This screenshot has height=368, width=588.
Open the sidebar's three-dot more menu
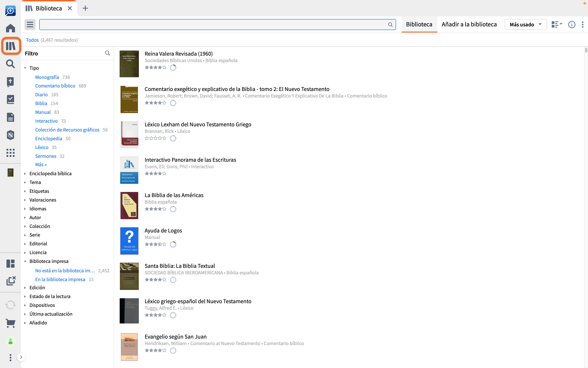pyautogui.click(x=10, y=357)
